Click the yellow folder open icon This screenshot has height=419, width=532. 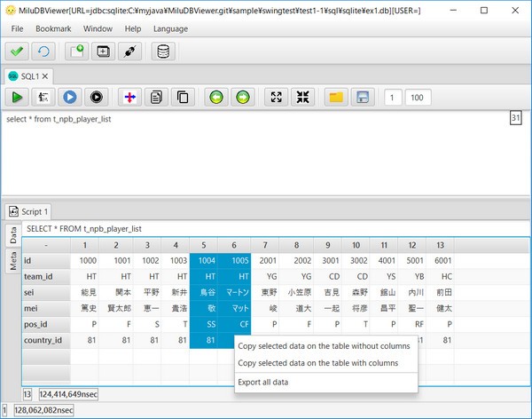(336, 97)
